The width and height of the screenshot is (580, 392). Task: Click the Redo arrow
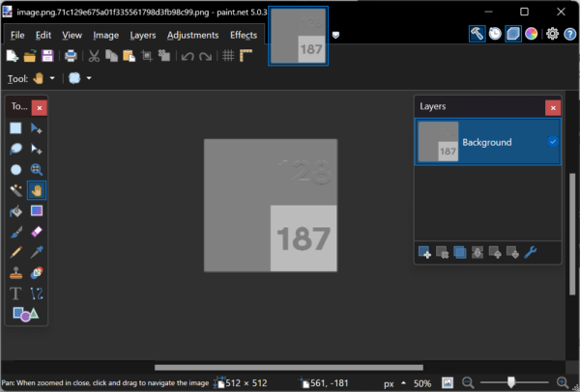click(x=205, y=56)
